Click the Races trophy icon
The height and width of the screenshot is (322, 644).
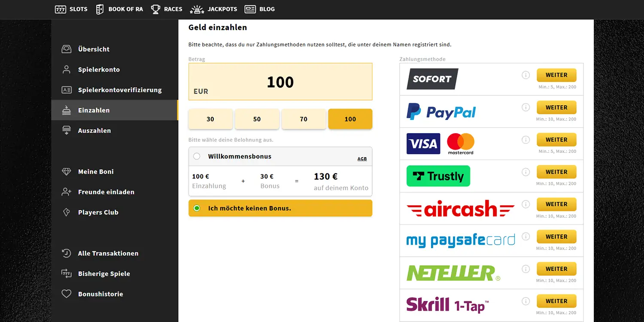pyautogui.click(x=155, y=9)
